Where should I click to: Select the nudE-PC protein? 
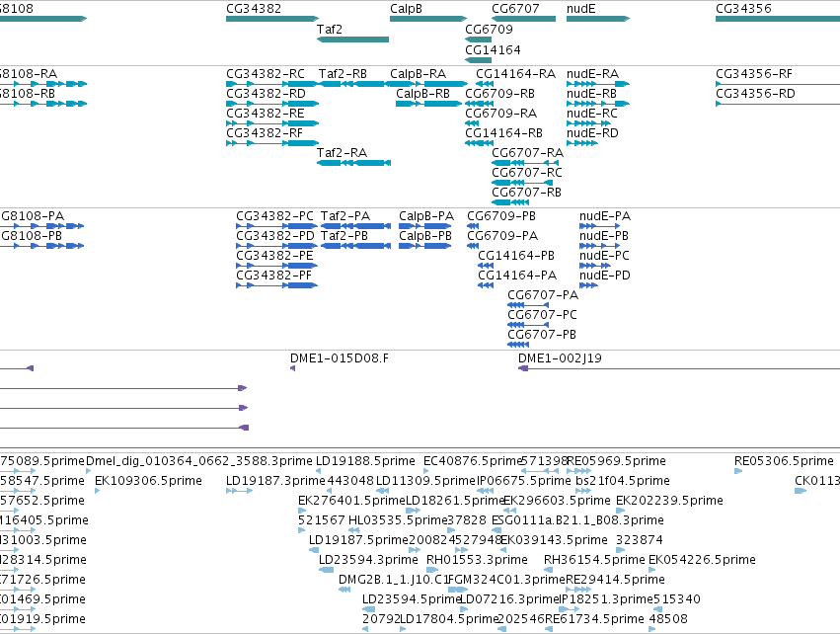tap(604, 256)
